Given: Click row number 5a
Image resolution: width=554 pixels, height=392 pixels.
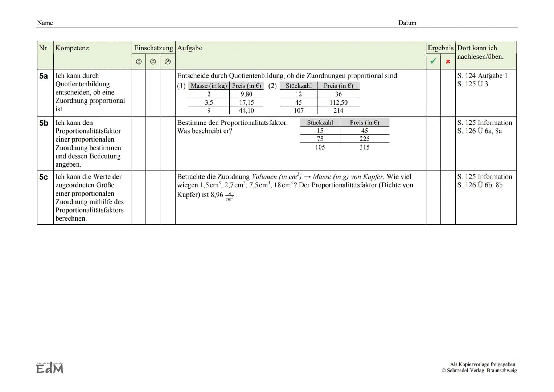Looking at the screenshot, I should tap(44, 76).
